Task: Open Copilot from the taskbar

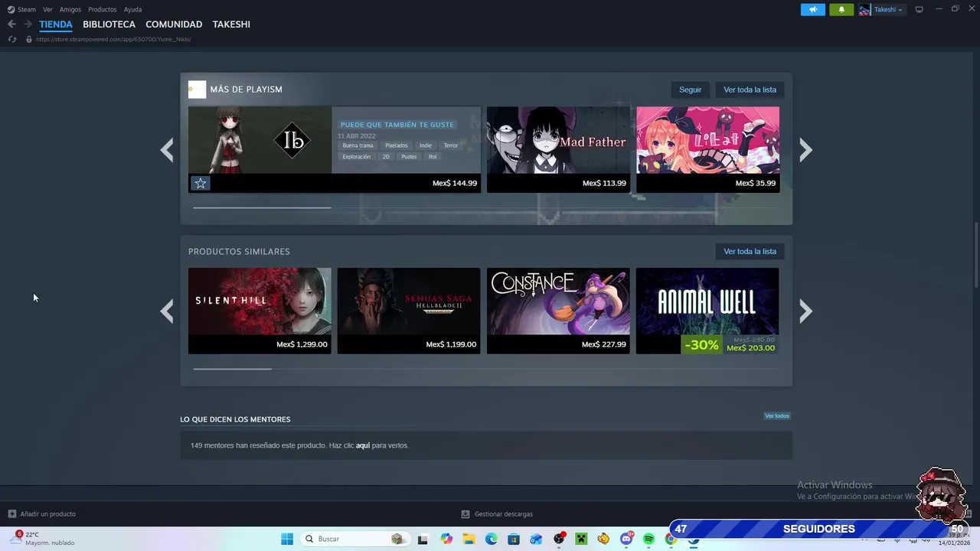Action: pos(446,539)
